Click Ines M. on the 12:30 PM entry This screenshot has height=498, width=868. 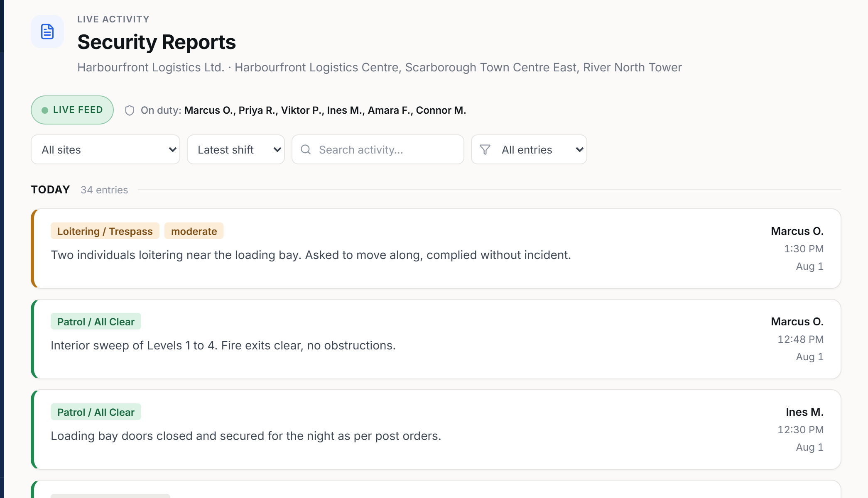pyautogui.click(x=804, y=412)
